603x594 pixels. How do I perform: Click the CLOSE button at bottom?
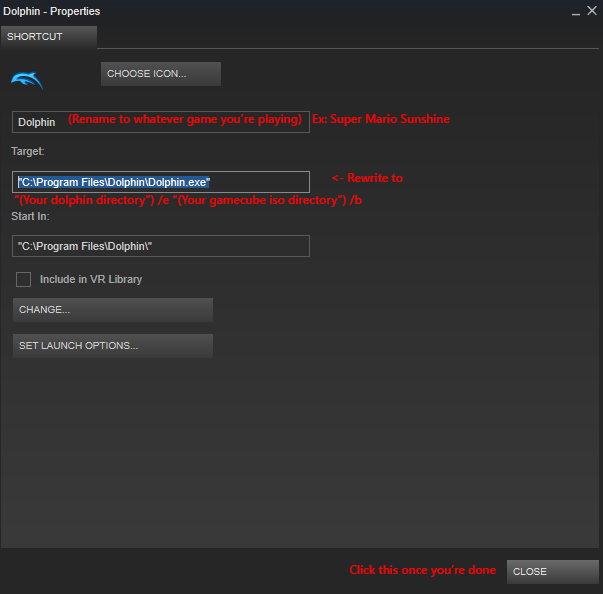[x=553, y=572]
